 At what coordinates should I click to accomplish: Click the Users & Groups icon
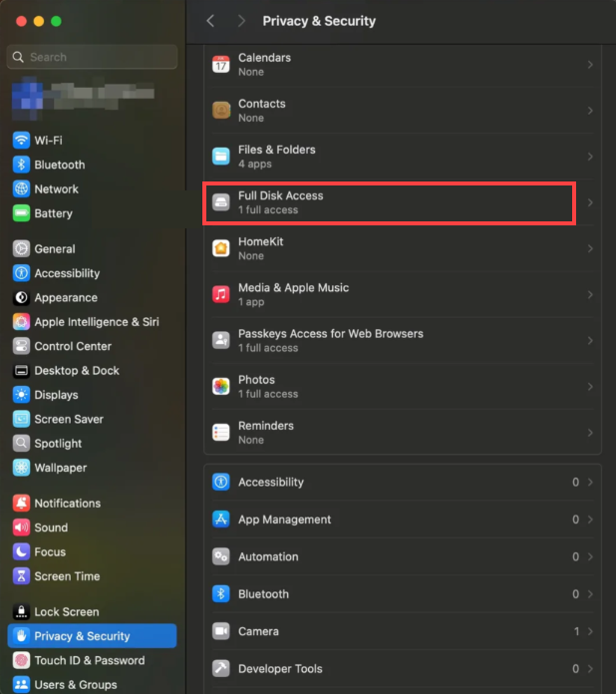click(x=21, y=685)
